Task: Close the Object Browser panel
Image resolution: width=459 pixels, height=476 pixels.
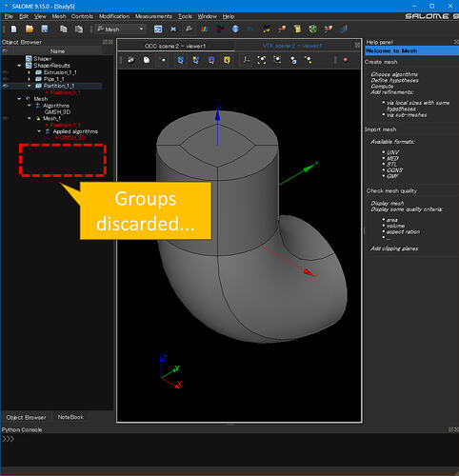Action: [110, 42]
